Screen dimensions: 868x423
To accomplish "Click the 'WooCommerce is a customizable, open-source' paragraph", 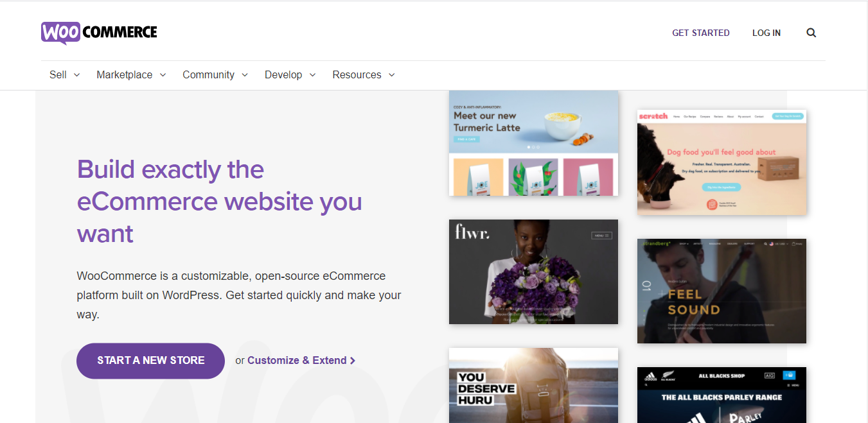I will click(239, 295).
